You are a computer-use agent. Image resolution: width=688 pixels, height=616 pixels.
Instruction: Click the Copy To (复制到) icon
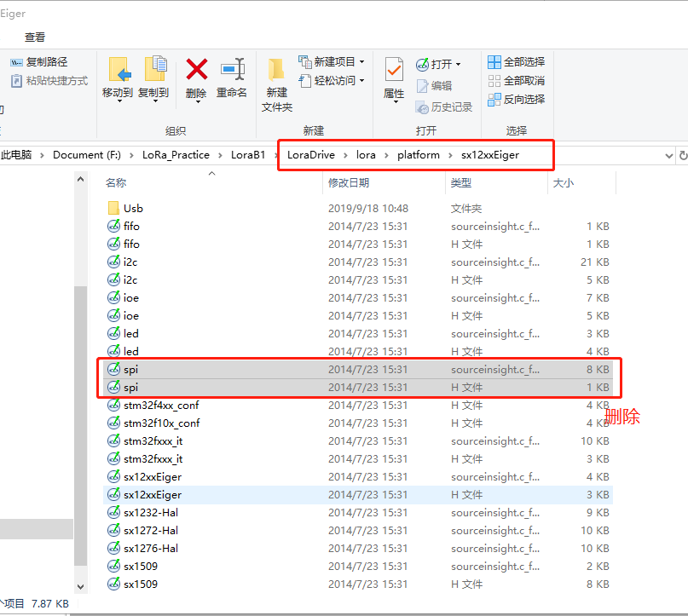[156, 69]
